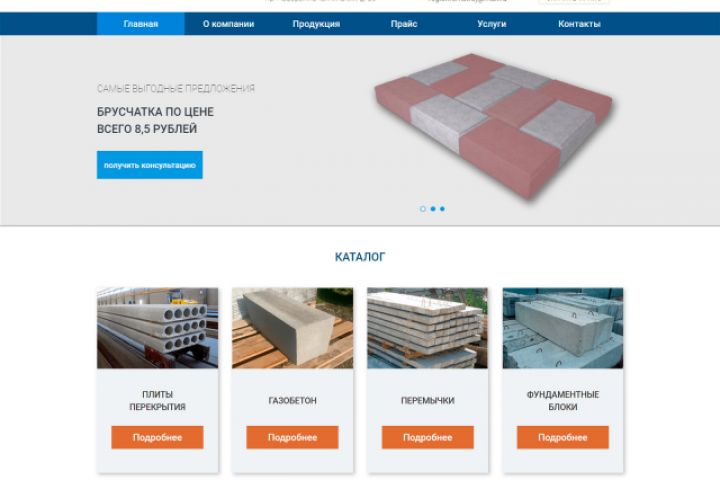Click the paving stone banner image

[x=494, y=126]
